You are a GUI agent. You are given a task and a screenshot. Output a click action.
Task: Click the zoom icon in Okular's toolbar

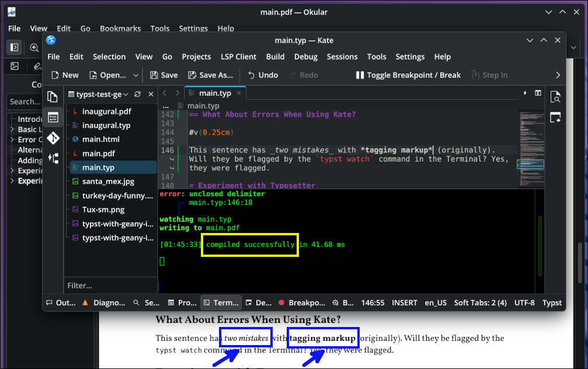point(34,48)
